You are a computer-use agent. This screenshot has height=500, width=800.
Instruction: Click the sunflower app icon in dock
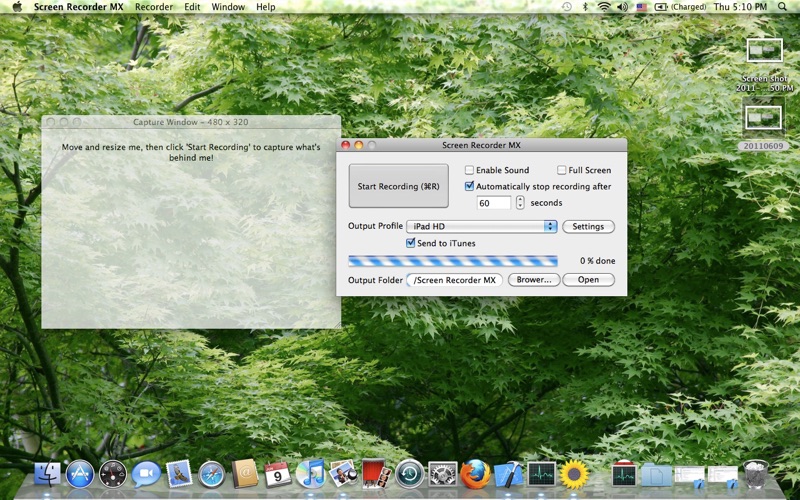pyautogui.click(x=574, y=474)
